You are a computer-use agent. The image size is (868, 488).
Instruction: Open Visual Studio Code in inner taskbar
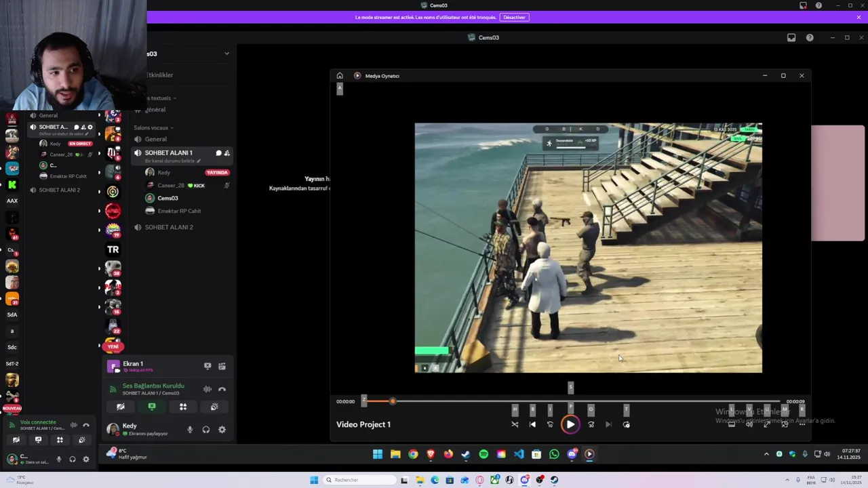point(519,454)
